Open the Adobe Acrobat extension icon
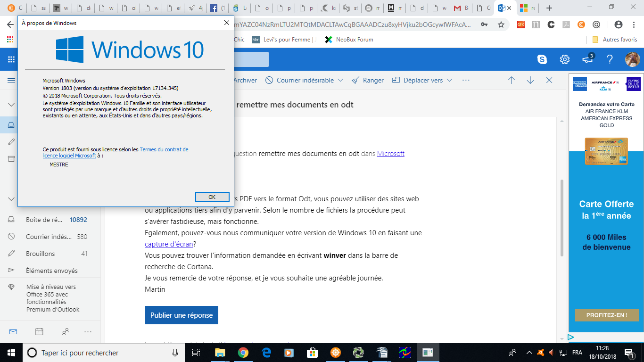The image size is (644, 362). coord(566,25)
